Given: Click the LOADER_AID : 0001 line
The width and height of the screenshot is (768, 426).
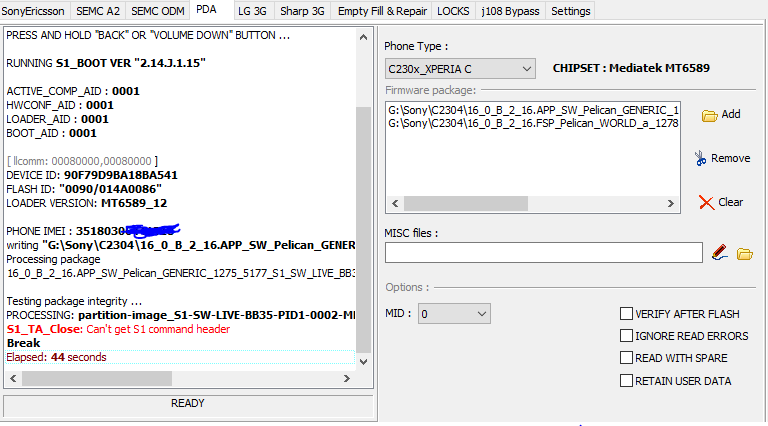Looking at the screenshot, I should coord(57,119).
